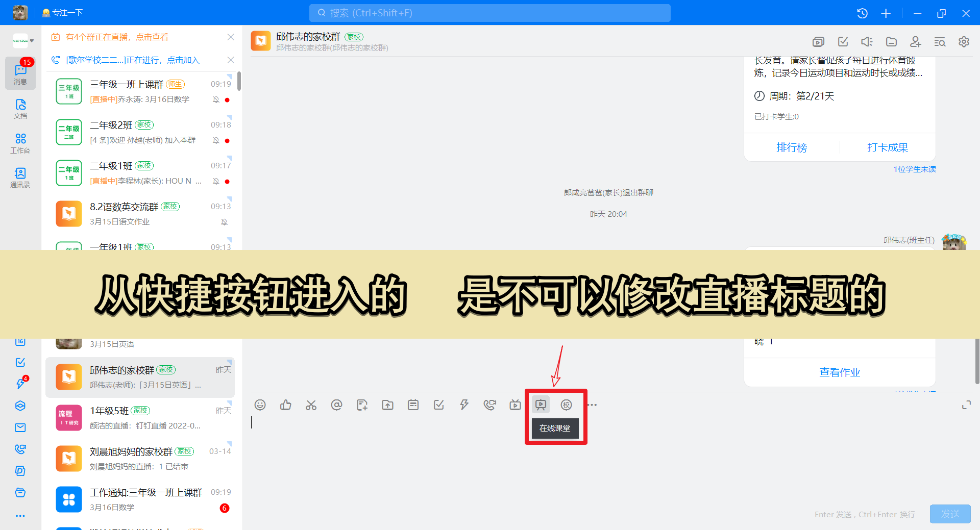This screenshot has width=980, height=530.
Task: Add a member with the person-plus icon
Action: click(x=916, y=42)
